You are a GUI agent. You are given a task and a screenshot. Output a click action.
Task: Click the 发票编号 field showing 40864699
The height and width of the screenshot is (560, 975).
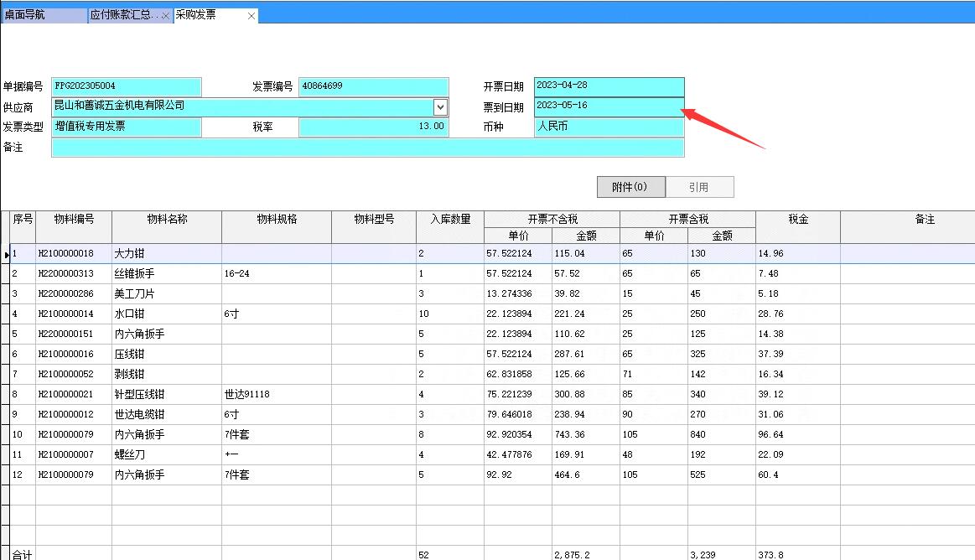(x=373, y=86)
